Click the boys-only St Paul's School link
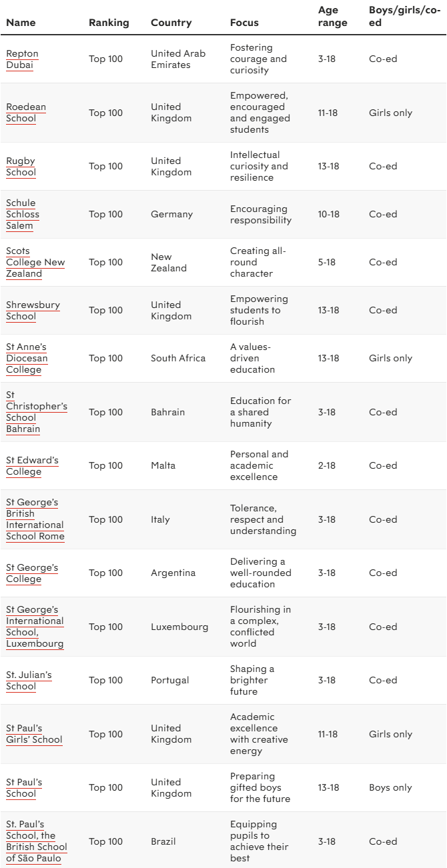 24,788
